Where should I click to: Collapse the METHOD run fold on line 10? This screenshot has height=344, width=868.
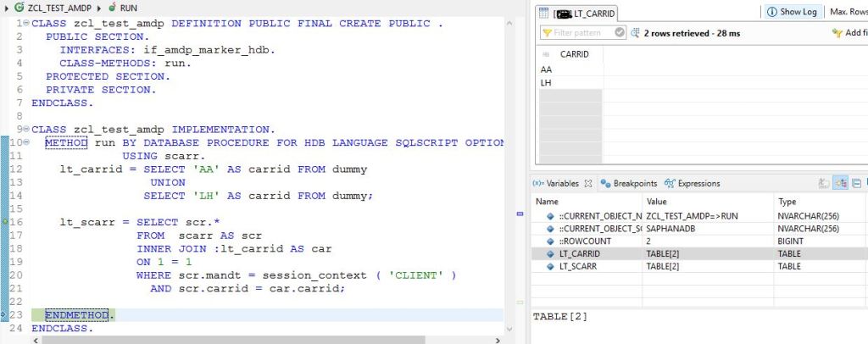26,143
